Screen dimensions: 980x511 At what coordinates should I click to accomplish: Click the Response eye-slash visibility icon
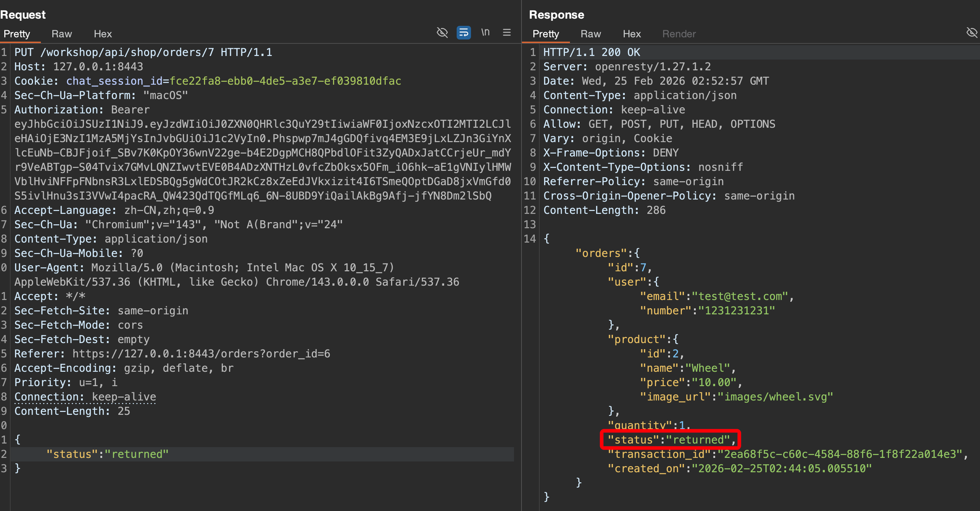pos(971,33)
